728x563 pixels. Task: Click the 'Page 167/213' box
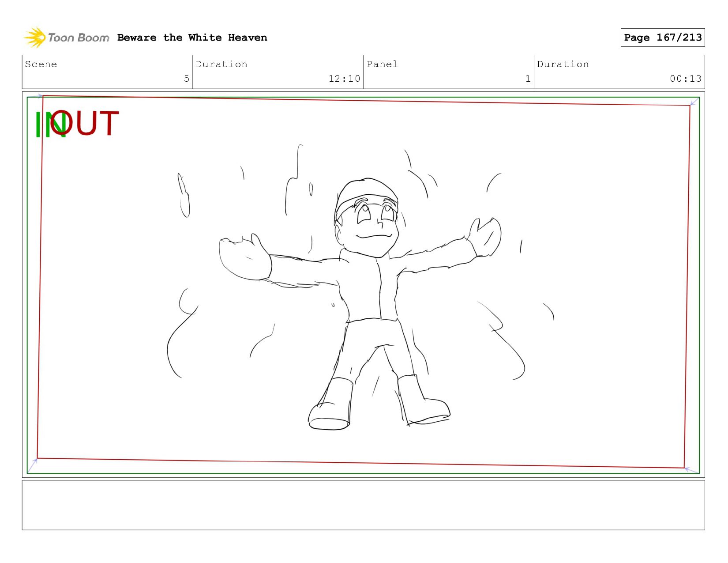click(662, 38)
